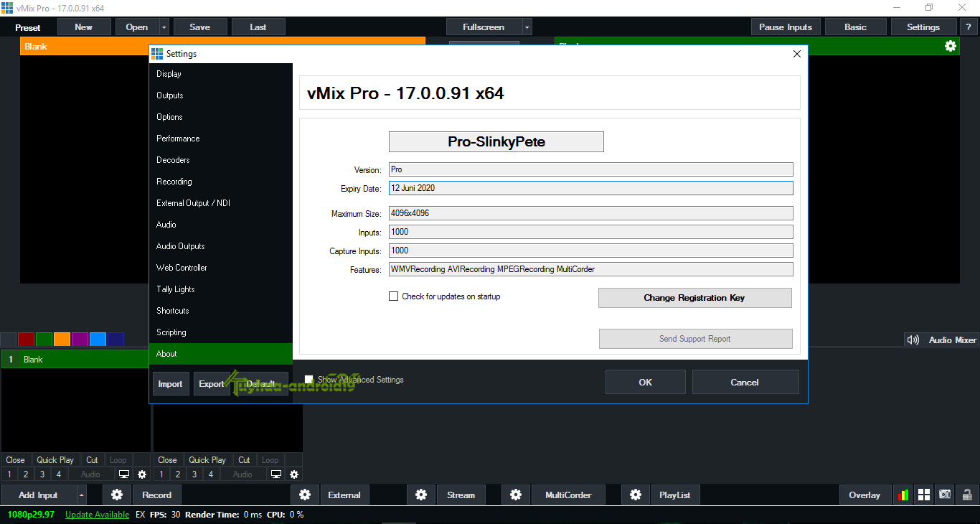Tick the Show Advanced Settings checkbox
Screen dimensions: 980x524
(309, 380)
